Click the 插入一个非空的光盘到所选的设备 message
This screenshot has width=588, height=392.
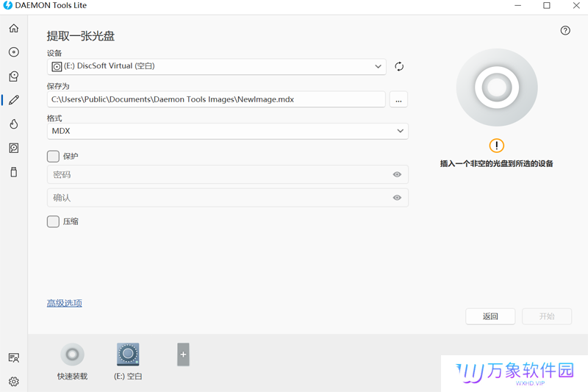click(497, 163)
